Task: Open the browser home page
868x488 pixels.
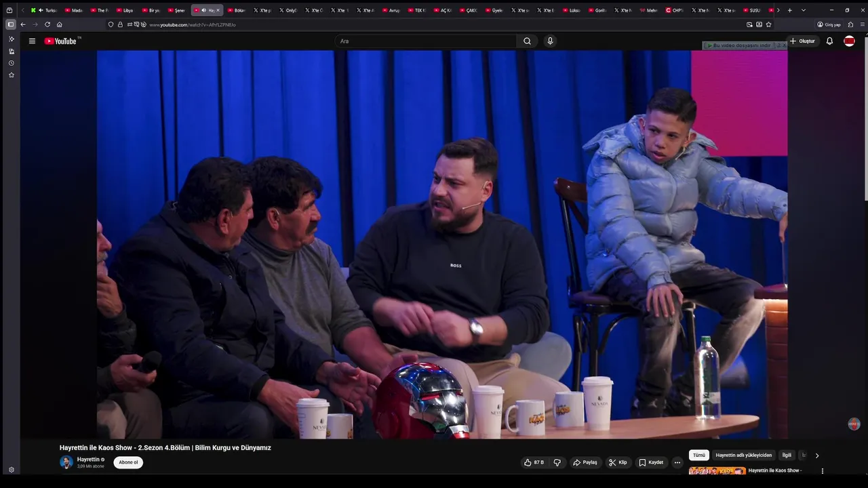Action: [x=60, y=24]
